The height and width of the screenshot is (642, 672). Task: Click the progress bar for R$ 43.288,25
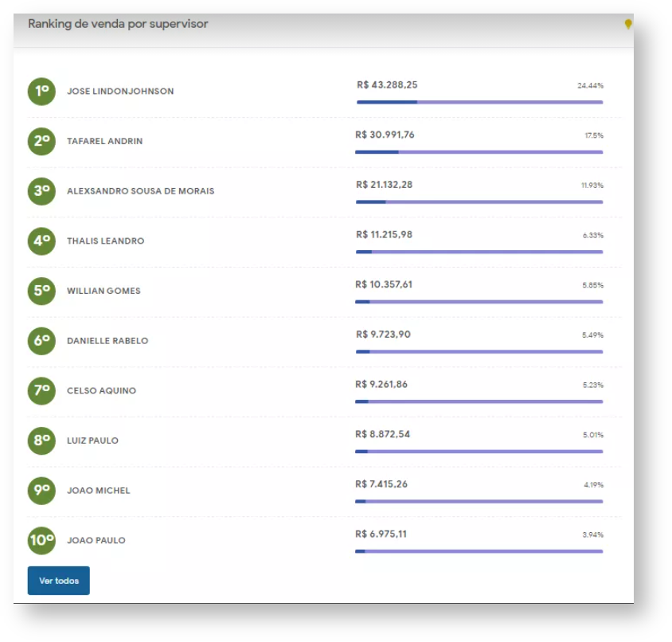click(x=479, y=102)
